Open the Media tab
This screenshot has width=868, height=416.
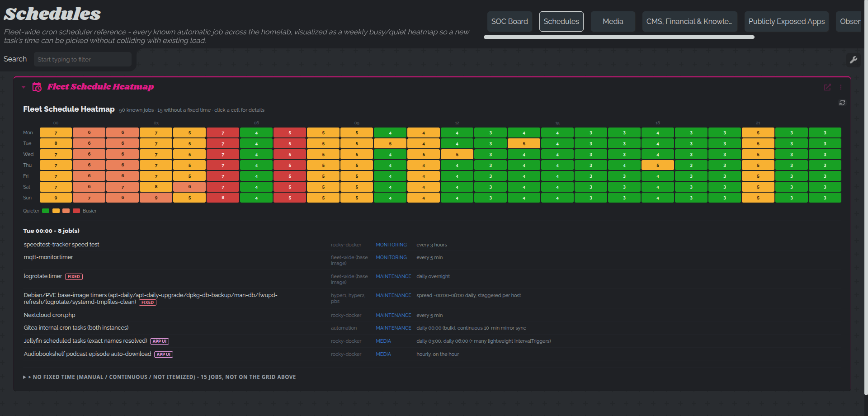(613, 21)
